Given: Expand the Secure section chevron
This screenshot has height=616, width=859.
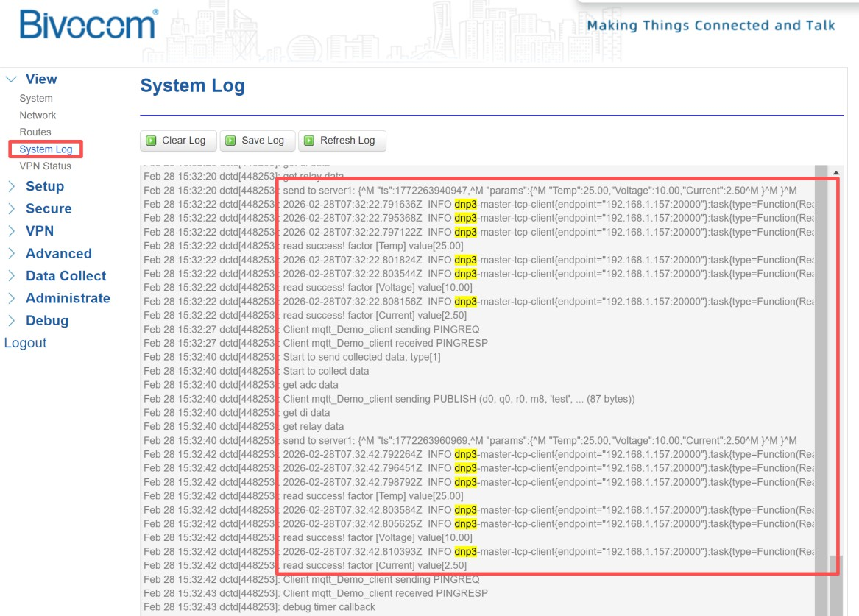Looking at the screenshot, I should tap(11, 209).
